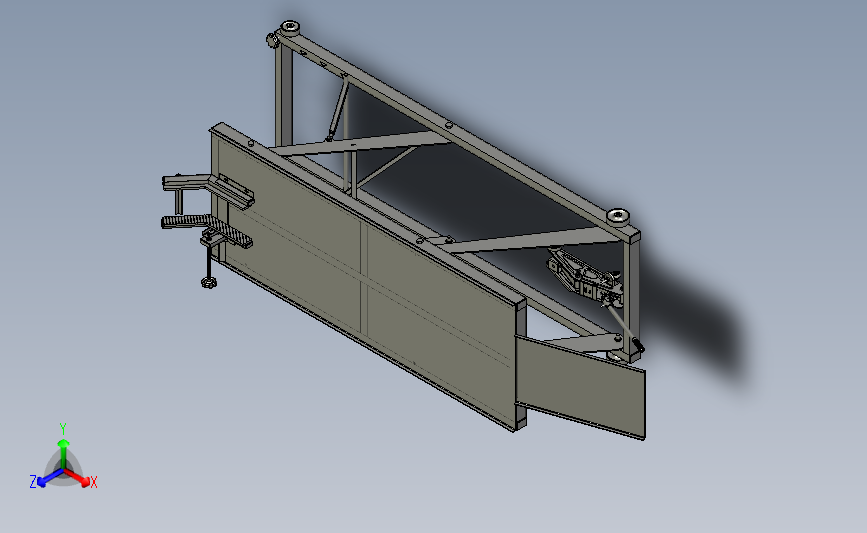Click the green Y axis of the triad
The image size is (867, 533).
coord(63,452)
